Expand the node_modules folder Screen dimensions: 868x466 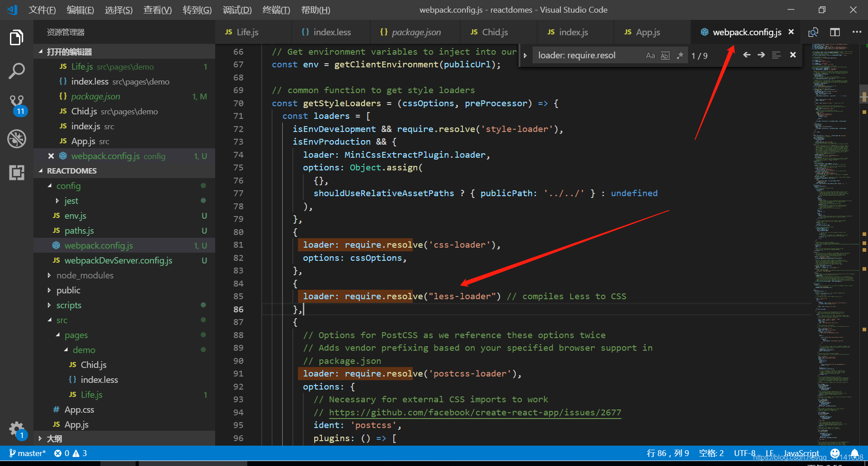pos(50,275)
